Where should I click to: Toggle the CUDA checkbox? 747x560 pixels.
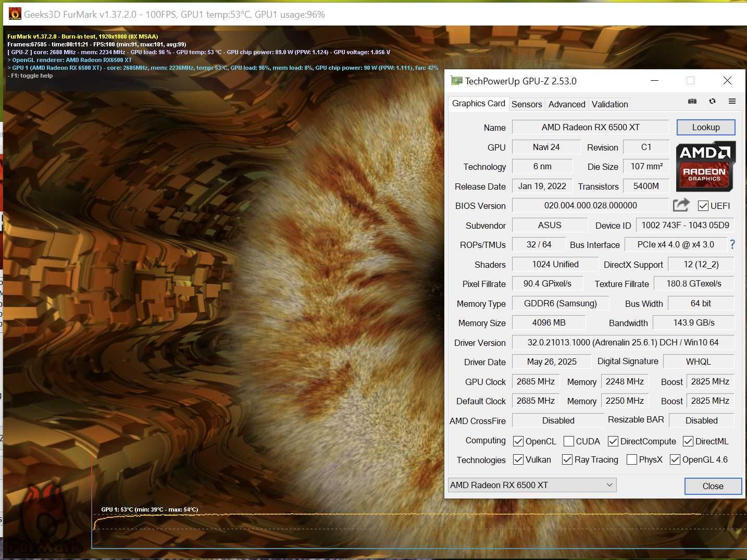coord(569,441)
